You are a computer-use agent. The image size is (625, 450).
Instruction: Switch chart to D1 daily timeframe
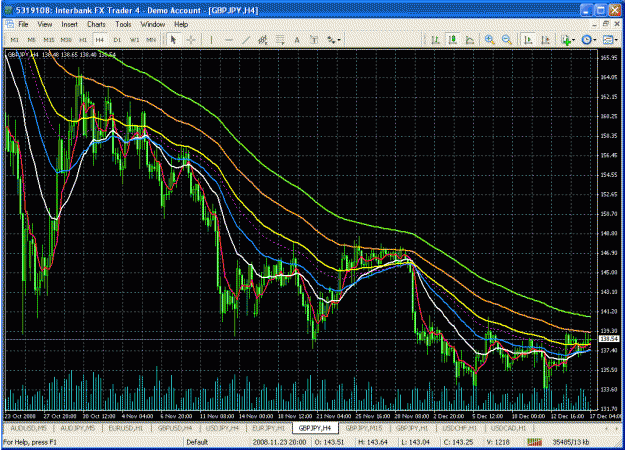(x=117, y=40)
